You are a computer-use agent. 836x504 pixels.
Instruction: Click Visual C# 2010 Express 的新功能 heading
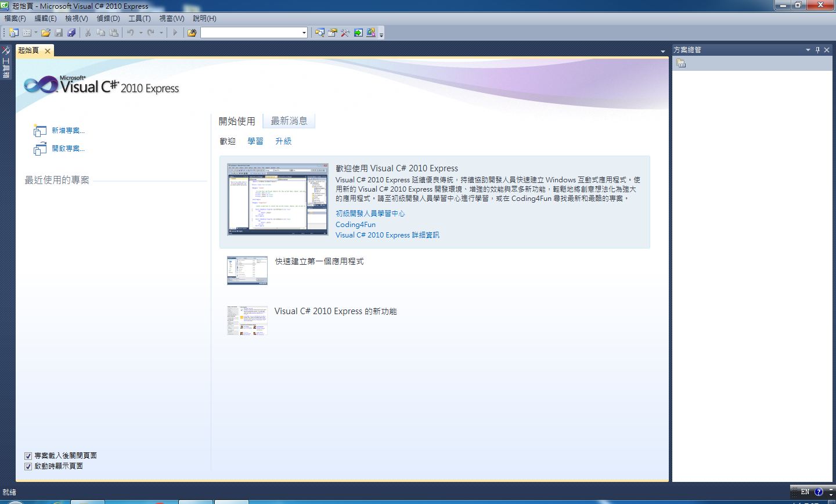click(336, 311)
